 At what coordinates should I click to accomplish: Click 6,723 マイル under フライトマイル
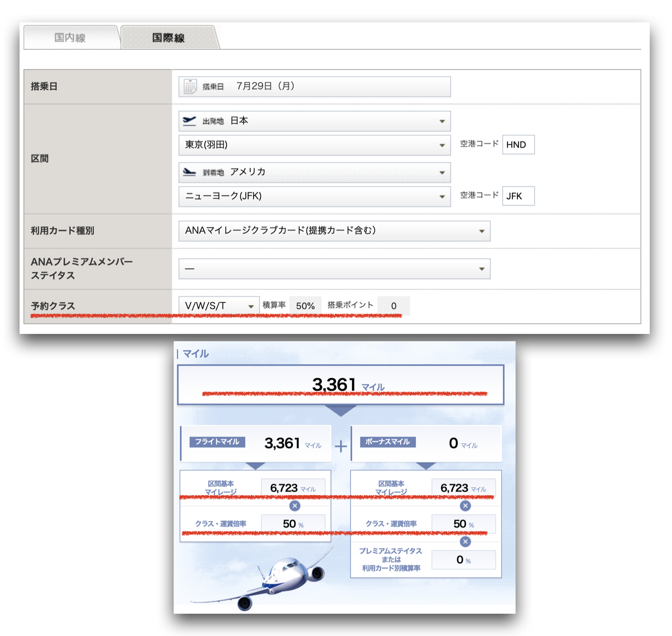[x=293, y=488]
